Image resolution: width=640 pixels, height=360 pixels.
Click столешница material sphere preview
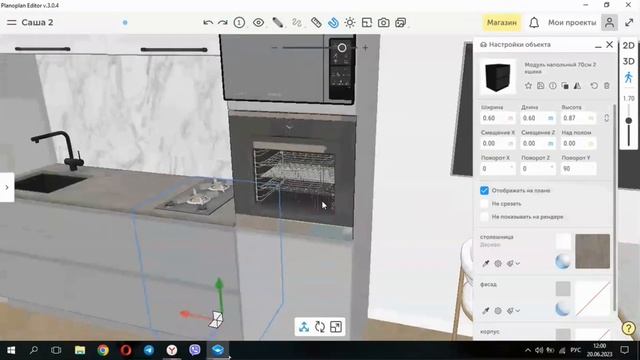(563, 261)
